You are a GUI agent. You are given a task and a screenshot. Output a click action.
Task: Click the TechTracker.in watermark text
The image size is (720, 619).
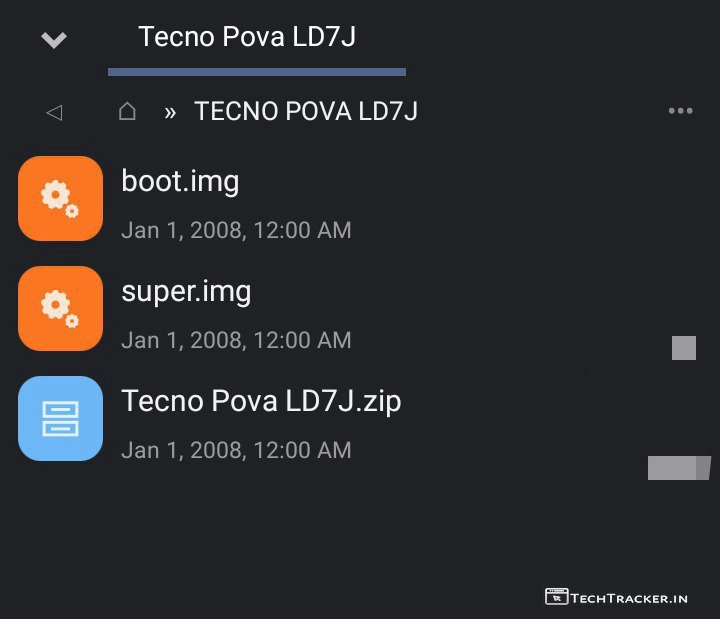click(629, 598)
